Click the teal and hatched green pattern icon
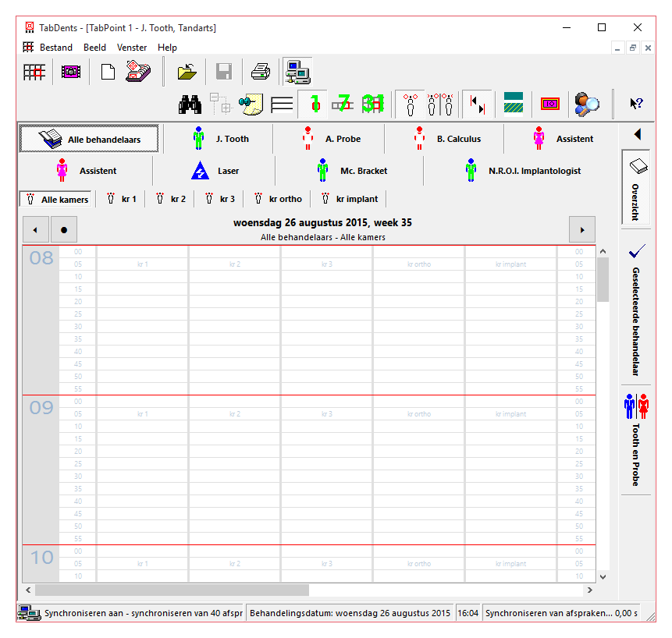 click(514, 104)
